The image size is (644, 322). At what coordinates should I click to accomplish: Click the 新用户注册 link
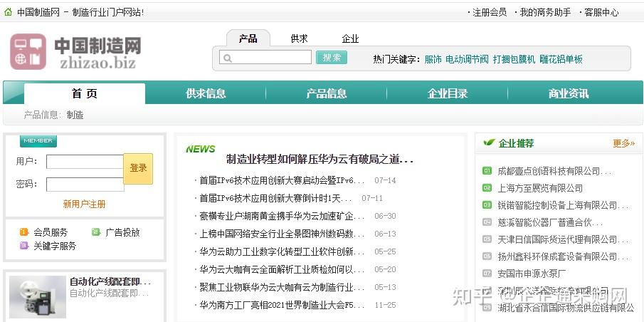[84, 204]
